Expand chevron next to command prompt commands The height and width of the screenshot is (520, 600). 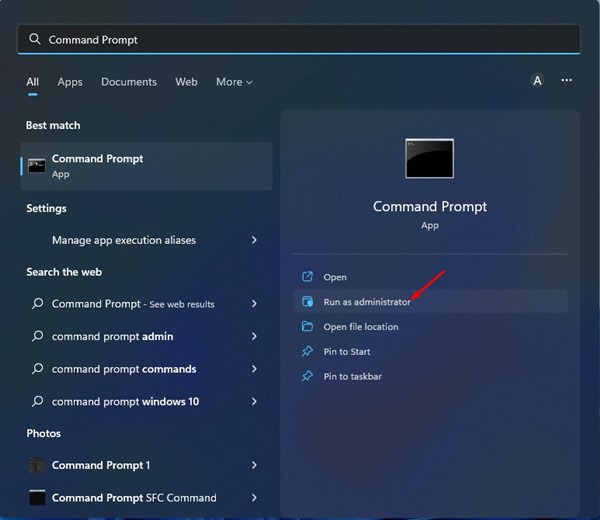(x=254, y=369)
